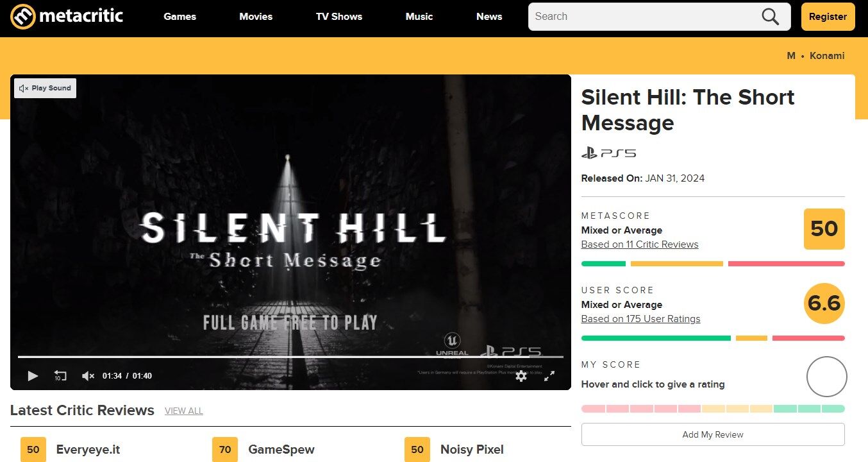Click the Metascore distribution bar
The height and width of the screenshot is (462, 868).
[713, 264]
